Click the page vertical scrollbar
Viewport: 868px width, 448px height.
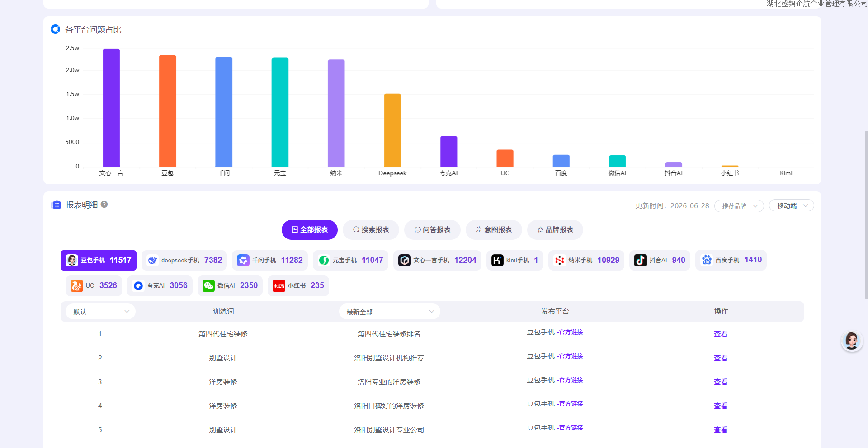[x=866, y=215]
